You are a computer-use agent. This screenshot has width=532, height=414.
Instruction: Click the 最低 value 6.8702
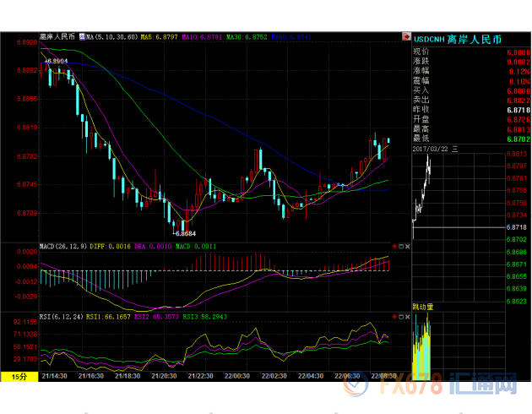(518, 139)
